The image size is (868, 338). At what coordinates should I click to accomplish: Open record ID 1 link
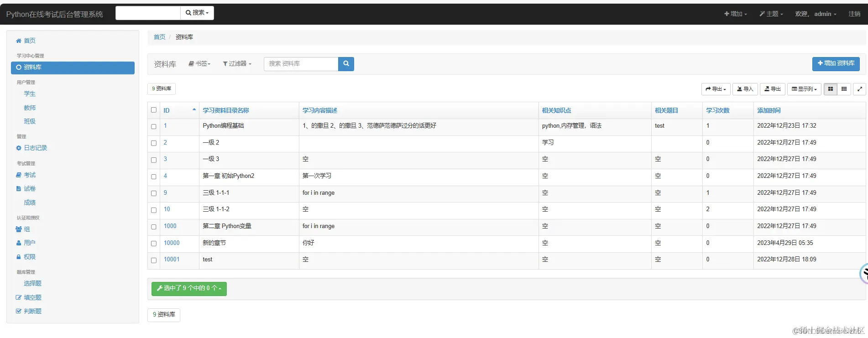coord(165,126)
